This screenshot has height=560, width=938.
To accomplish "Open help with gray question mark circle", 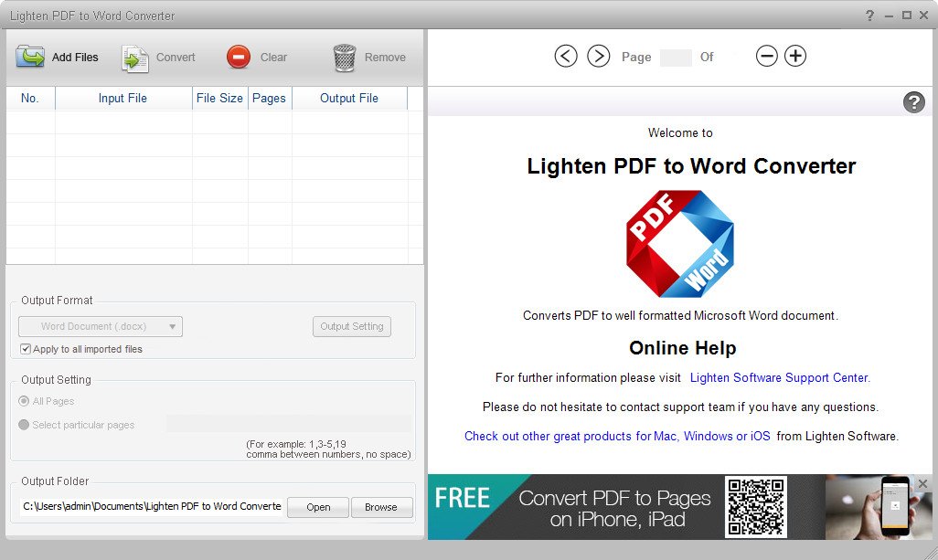I will [913, 102].
